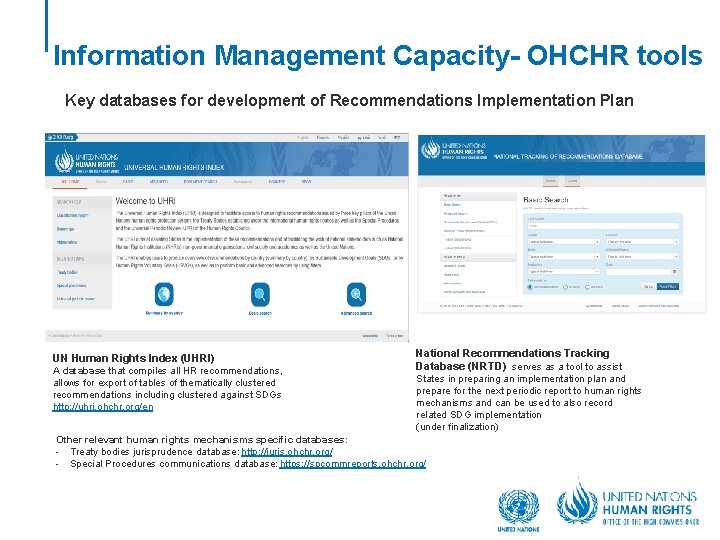This screenshot has width=720, height=540.
Task: Select the last radio button in Basic Search form
Action: pos(587,287)
